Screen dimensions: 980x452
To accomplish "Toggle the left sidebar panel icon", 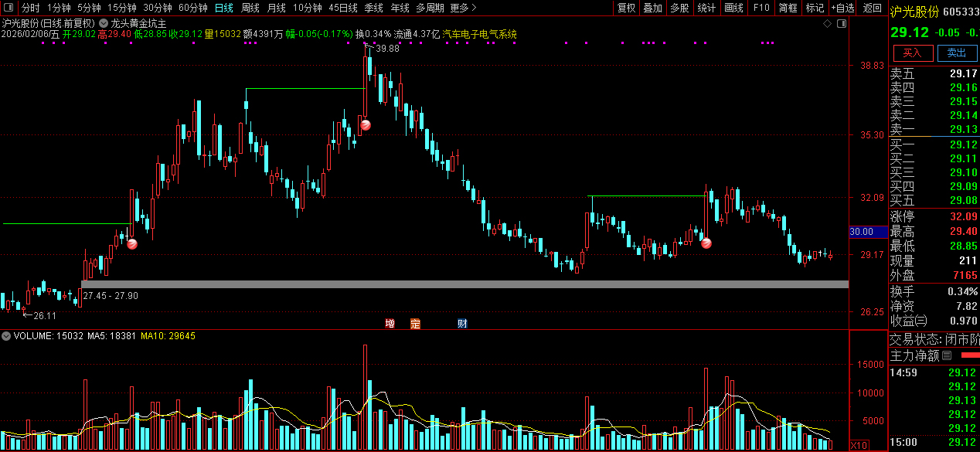I will pyautogui.click(x=9, y=8).
